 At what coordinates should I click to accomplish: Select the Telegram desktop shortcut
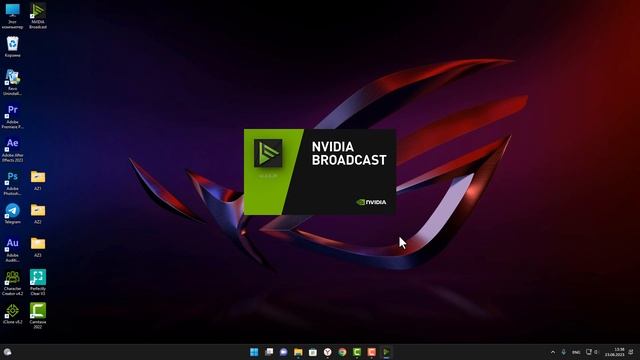12,214
